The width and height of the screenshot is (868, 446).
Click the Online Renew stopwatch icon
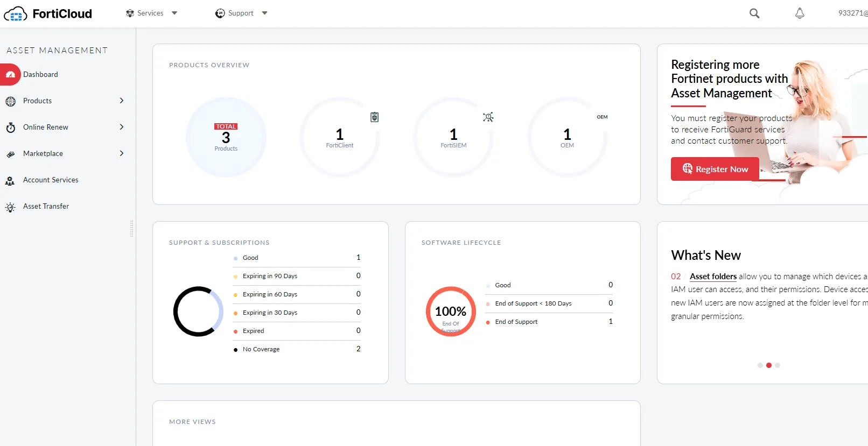pyautogui.click(x=10, y=128)
